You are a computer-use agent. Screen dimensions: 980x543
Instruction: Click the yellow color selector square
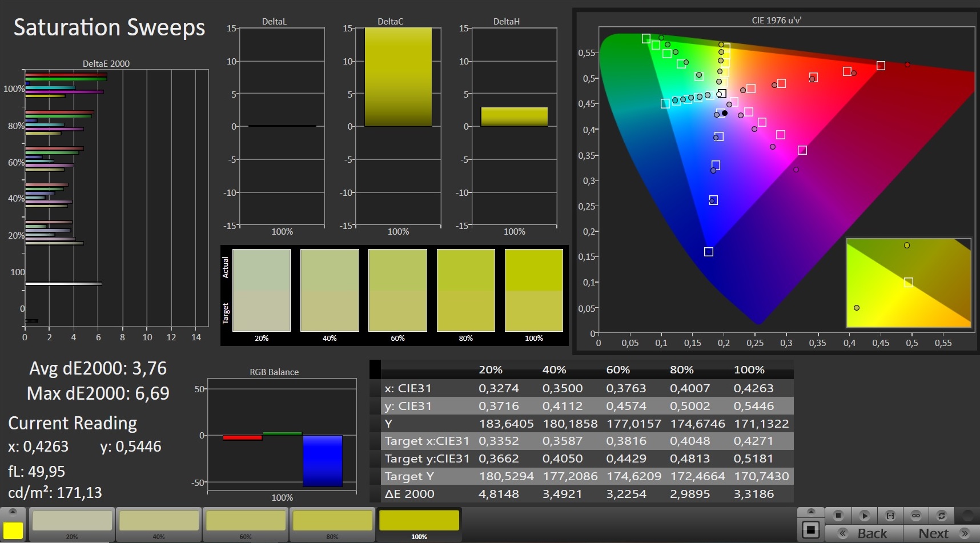point(13,530)
